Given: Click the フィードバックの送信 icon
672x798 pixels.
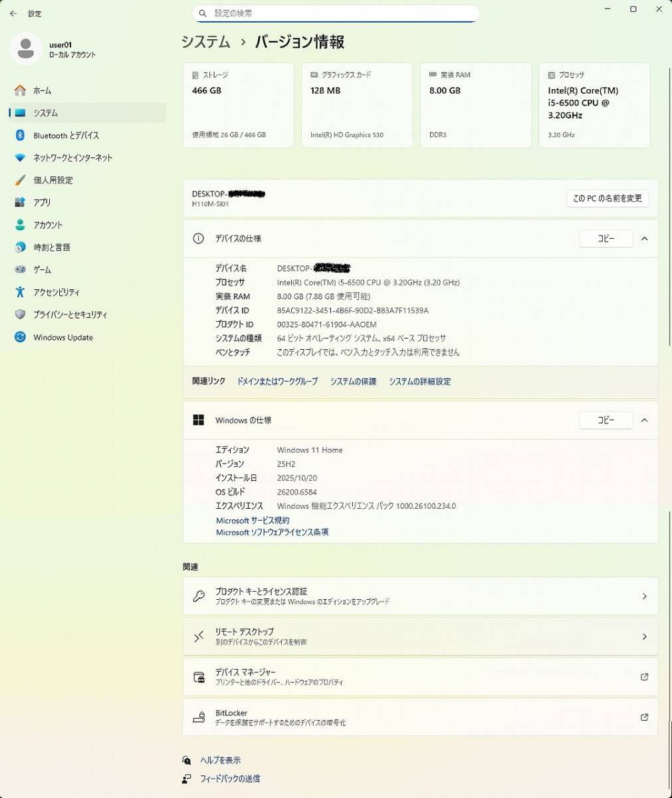Looking at the screenshot, I should point(187,779).
